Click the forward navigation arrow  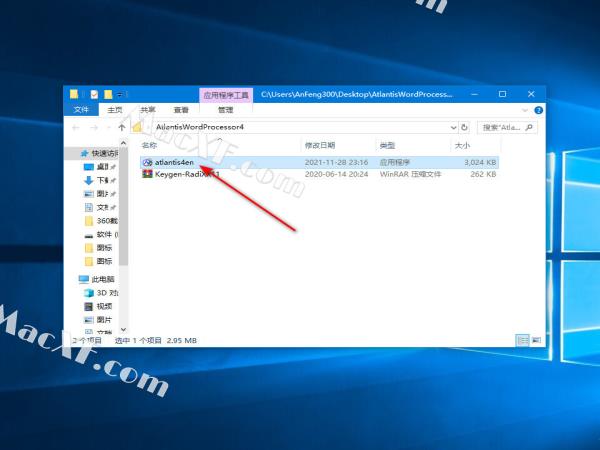tap(94, 127)
